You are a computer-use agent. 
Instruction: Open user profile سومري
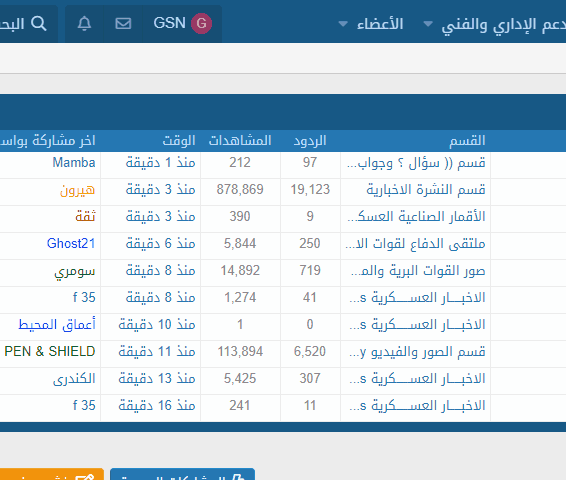75,271
